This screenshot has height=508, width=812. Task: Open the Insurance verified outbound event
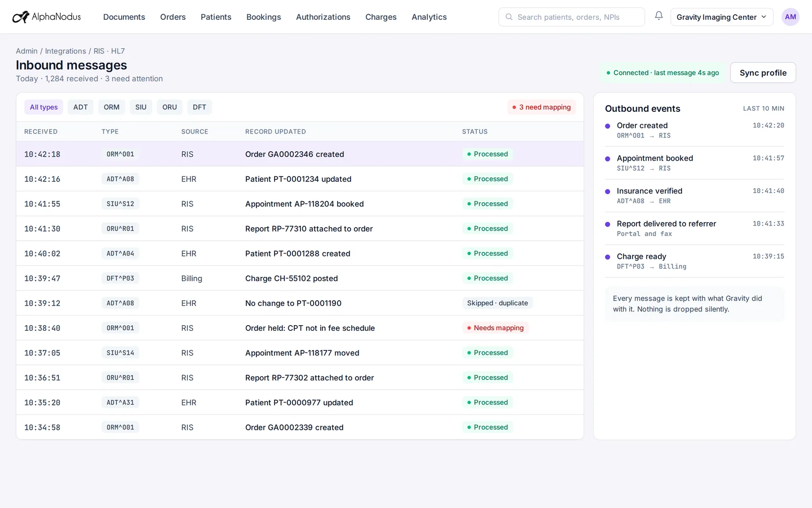[x=695, y=196]
